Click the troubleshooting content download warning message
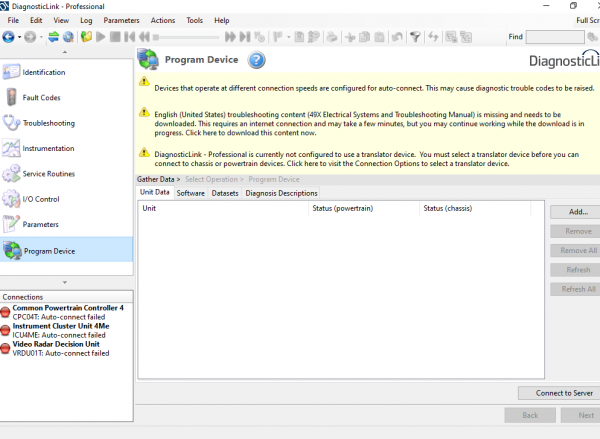Screen dimensions: 600x439 tap(370, 124)
